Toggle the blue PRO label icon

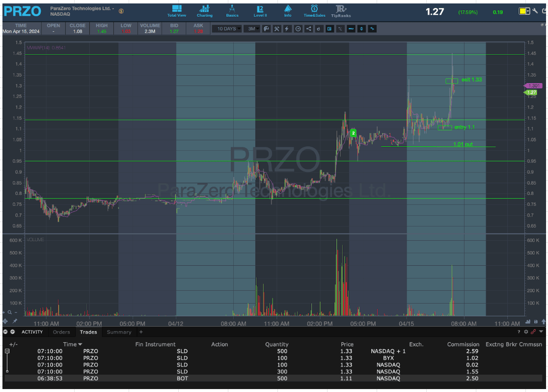point(351,28)
